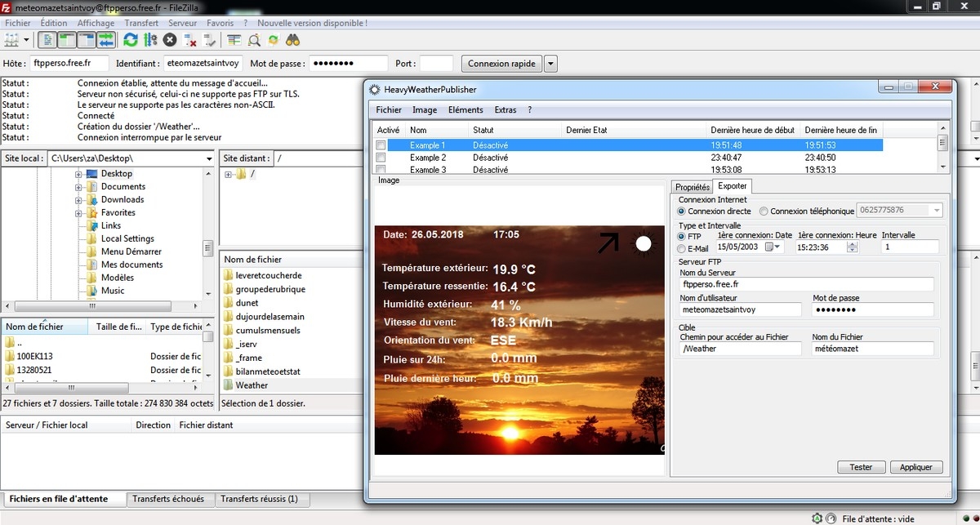Open the Eléments menu in HeavyWeatherPublisher
980x525 pixels.
[x=465, y=110]
